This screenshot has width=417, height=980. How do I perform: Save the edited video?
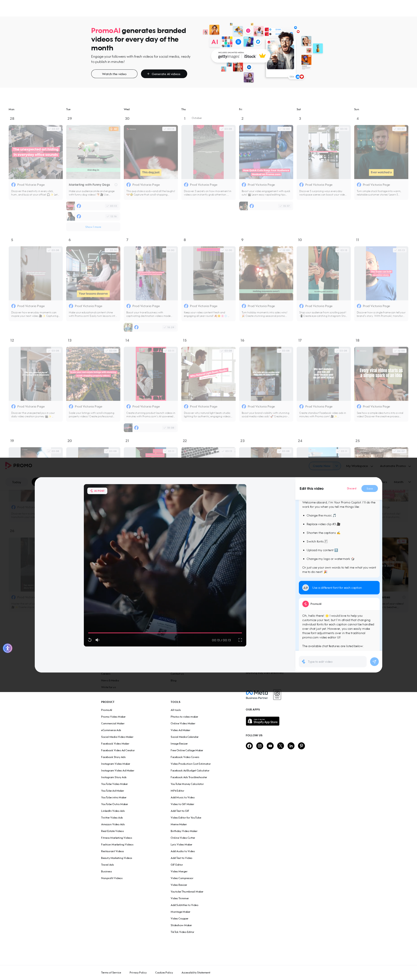[369, 488]
